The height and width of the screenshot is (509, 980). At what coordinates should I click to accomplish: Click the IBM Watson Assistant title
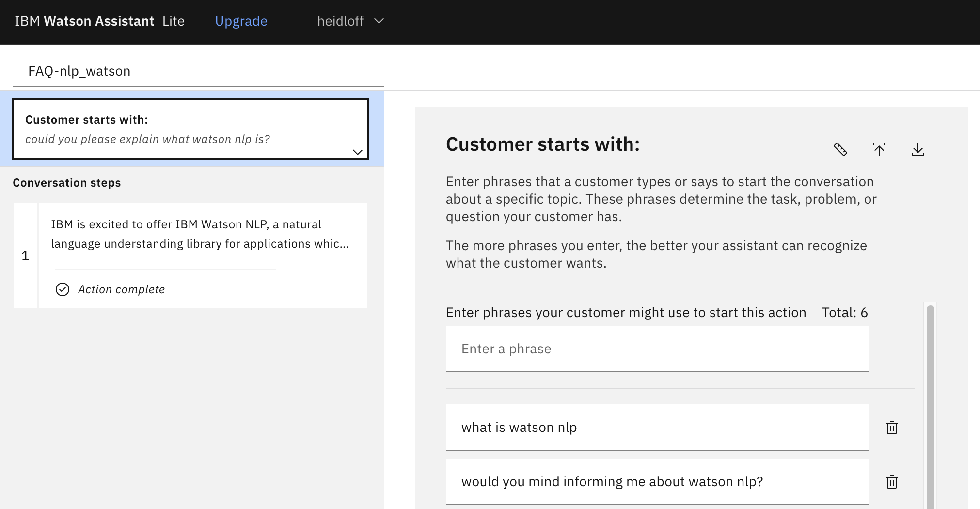[84, 21]
